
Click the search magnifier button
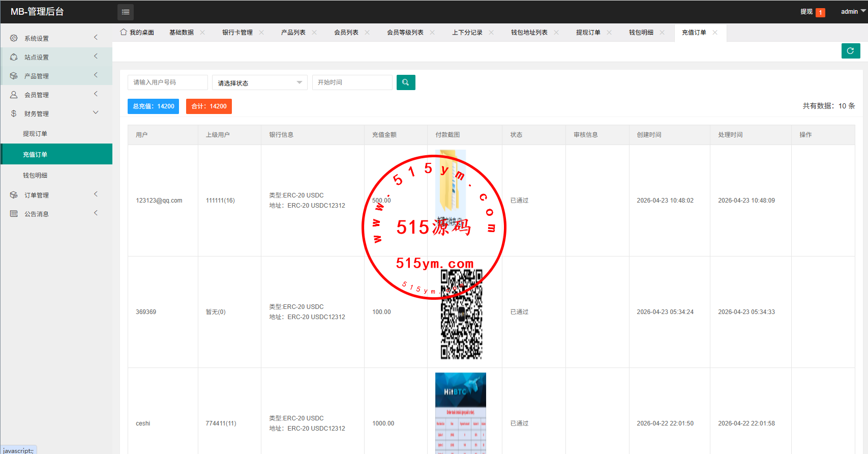point(405,82)
